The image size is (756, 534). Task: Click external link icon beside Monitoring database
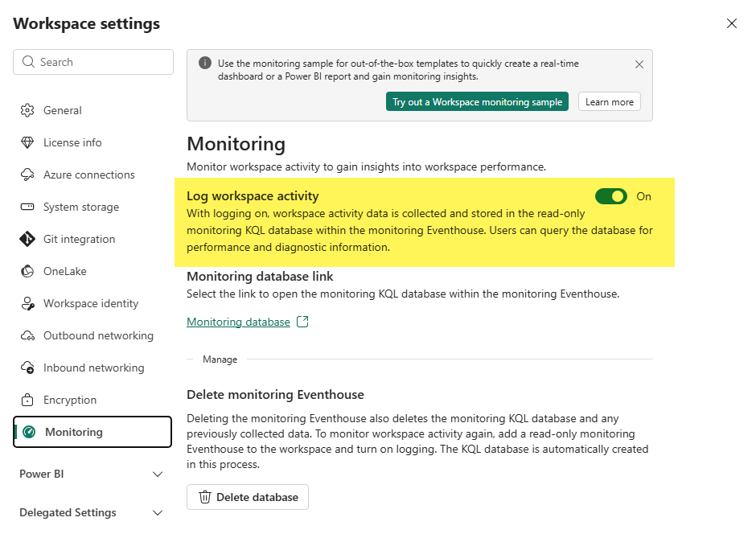point(302,322)
